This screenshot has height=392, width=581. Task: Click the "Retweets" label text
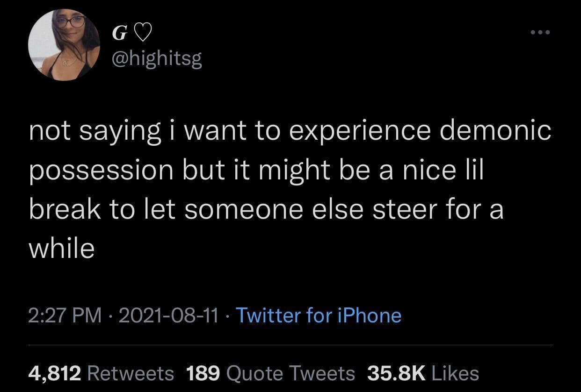131,373
